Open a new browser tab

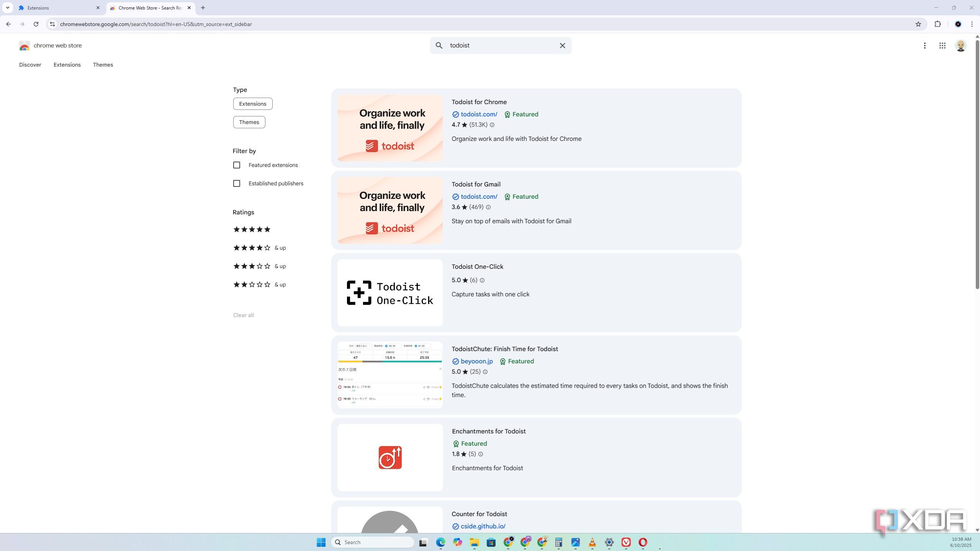pos(203,8)
